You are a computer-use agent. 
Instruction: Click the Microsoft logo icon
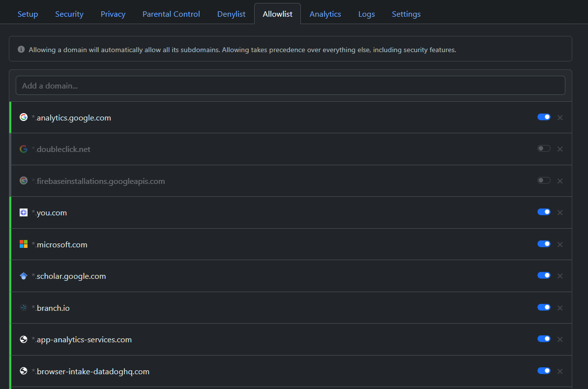click(x=23, y=244)
